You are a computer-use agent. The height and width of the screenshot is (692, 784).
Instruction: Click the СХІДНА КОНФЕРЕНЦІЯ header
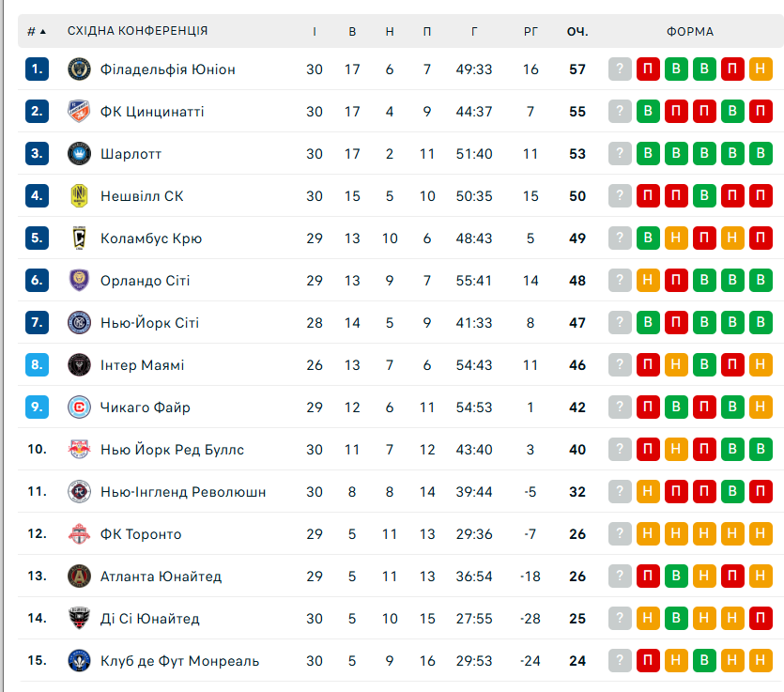[138, 31]
